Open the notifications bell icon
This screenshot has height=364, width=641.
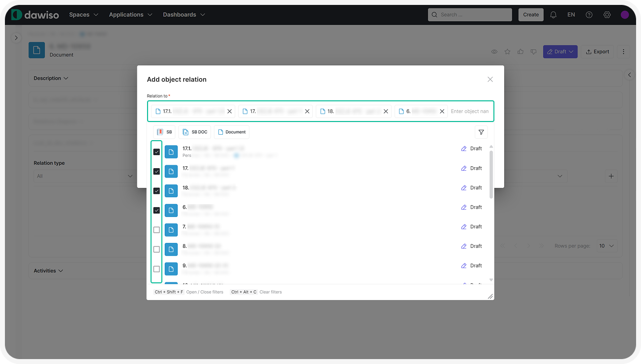tap(553, 15)
